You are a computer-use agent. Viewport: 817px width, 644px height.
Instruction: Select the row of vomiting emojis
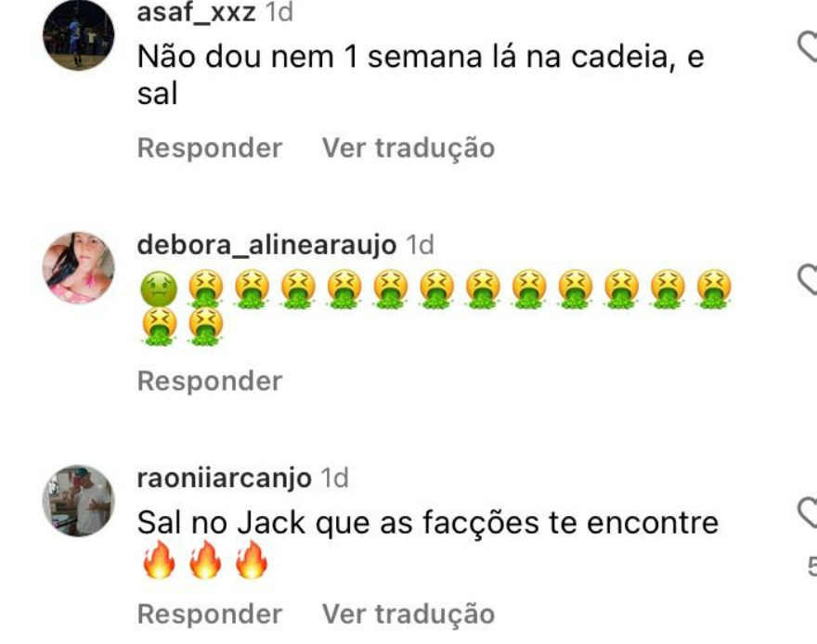click(436, 308)
